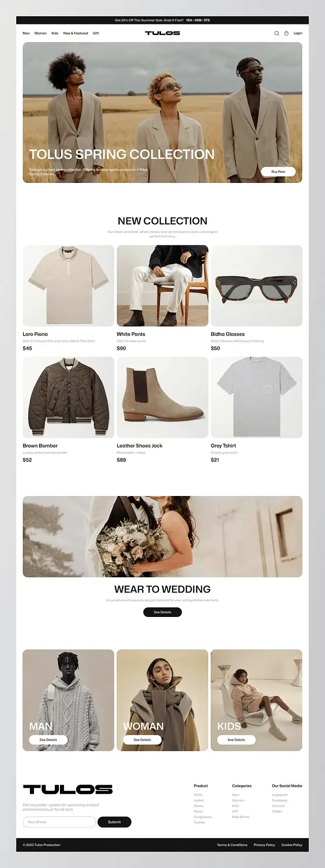Open the Bidha Glasses product image
The width and height of the screenshot is (325, 868).
[x=256, y=286]
